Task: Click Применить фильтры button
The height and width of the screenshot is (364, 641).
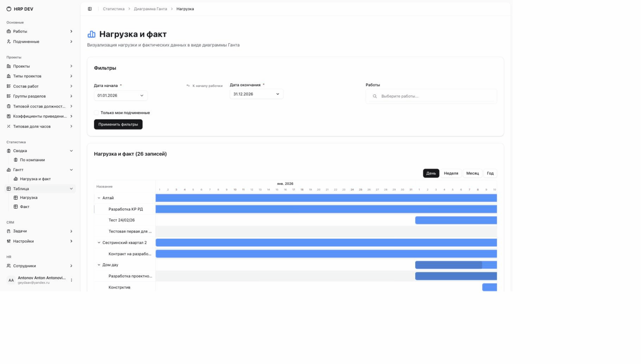Action: point(118,125)
